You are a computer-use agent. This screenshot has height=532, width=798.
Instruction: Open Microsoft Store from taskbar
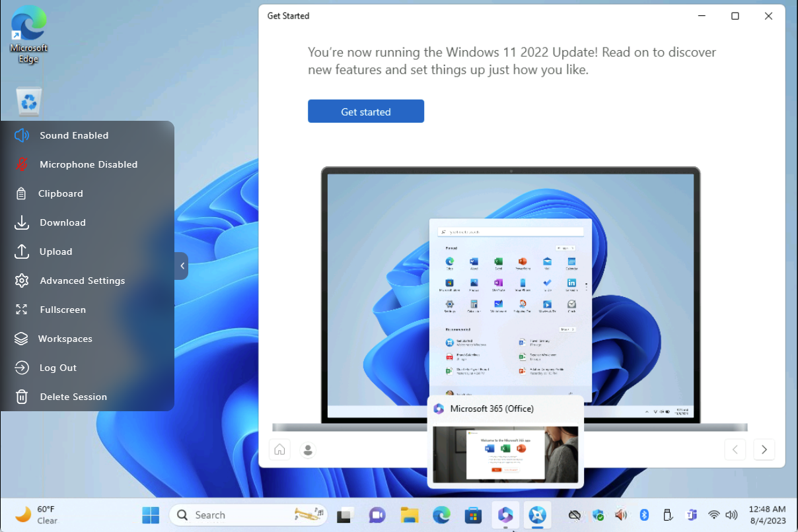pyautogui.click(x=473, y=515)
